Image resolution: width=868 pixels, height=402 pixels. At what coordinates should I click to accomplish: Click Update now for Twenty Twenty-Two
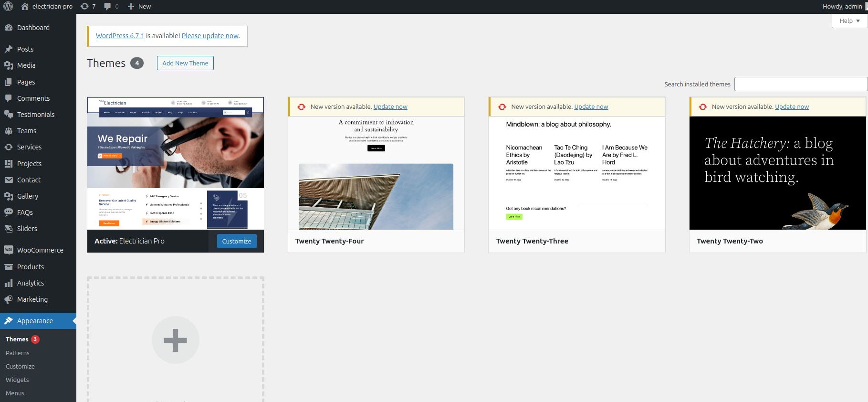(792, 107)
